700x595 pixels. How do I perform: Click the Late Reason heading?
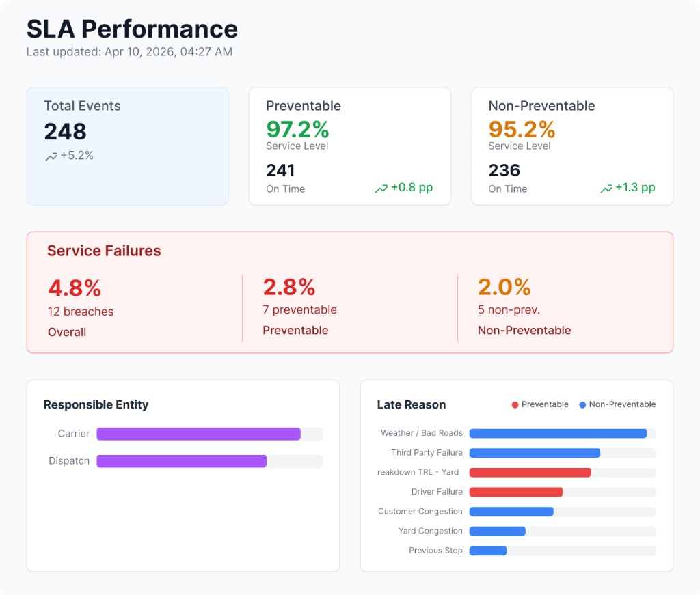pyautogui.click(x=411, y=404)
